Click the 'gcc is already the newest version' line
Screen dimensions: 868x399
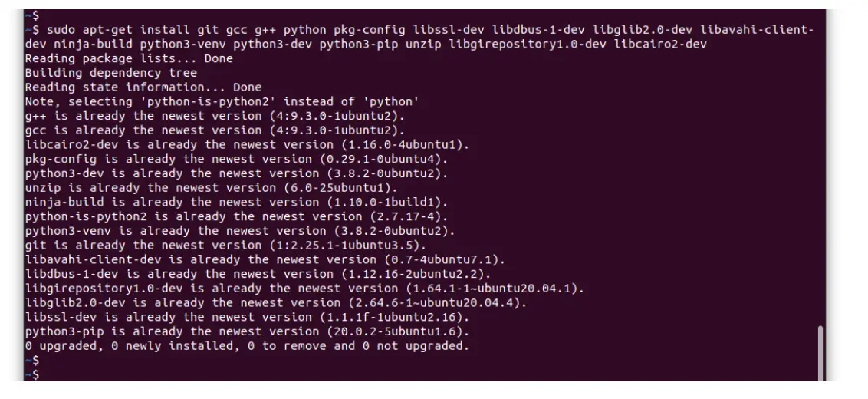pyautogui.click(x=215, y=130)
